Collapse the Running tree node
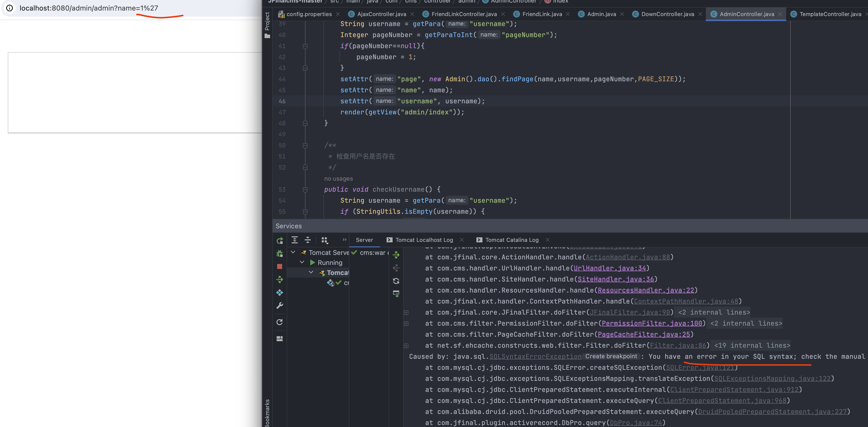Screen dimensions: 868x427 coord(302,262)
